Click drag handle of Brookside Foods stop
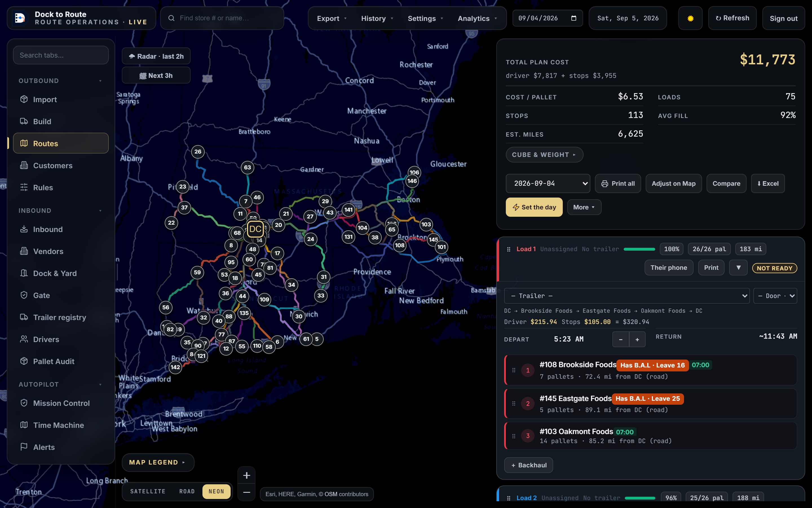The height and width of the screenshot is (508, 812). tap(514, 370)
